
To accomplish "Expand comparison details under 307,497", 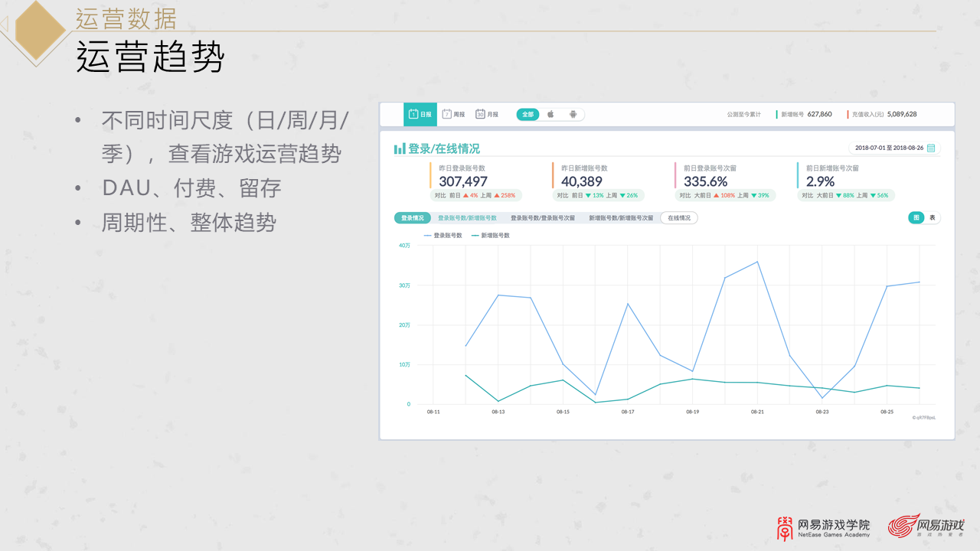I will 477,196.
